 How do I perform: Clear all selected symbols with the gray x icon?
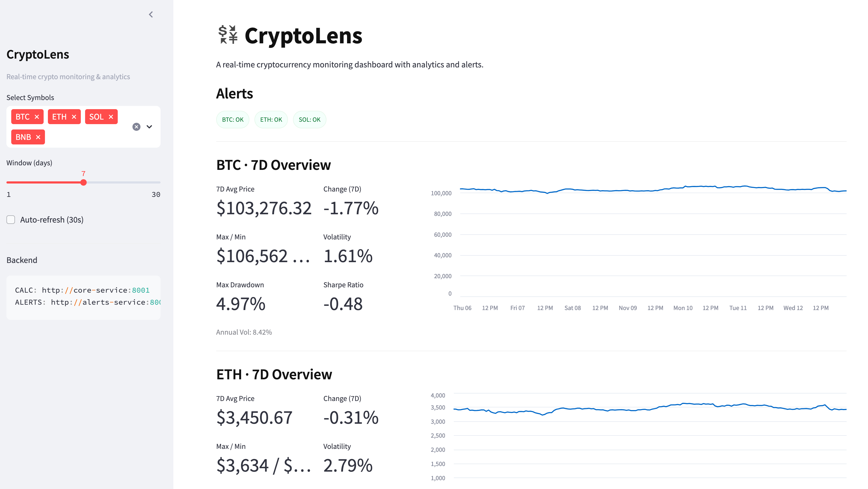(136, 127)
